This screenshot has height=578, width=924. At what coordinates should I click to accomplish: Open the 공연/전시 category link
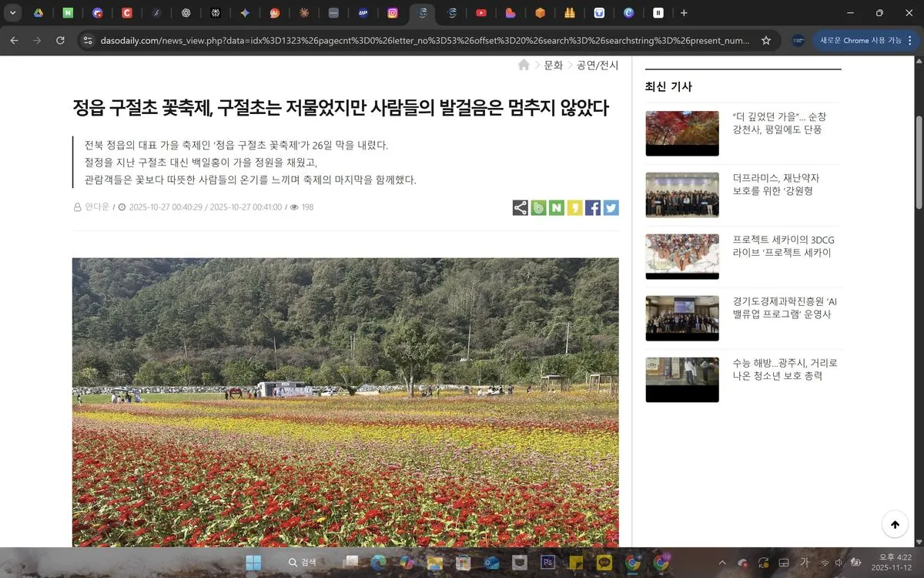[598, 66]
